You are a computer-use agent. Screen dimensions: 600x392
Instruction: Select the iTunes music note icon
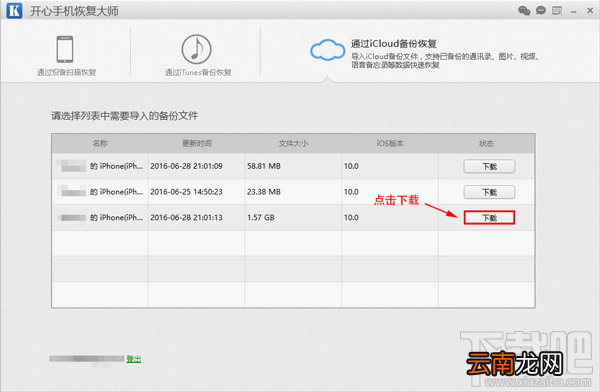click(x=196, y=49)
